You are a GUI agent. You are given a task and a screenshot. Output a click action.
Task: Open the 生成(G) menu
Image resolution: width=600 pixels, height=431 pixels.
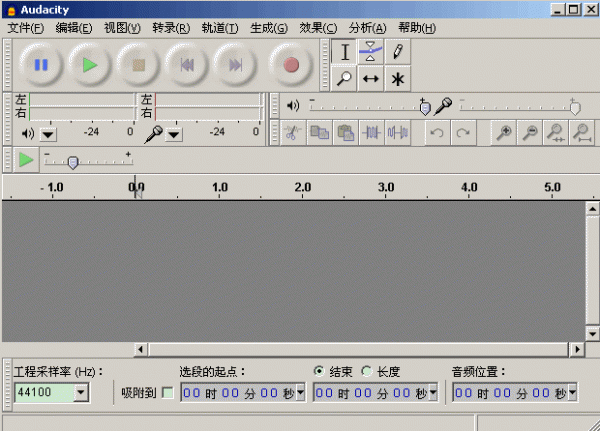(269, 28)
